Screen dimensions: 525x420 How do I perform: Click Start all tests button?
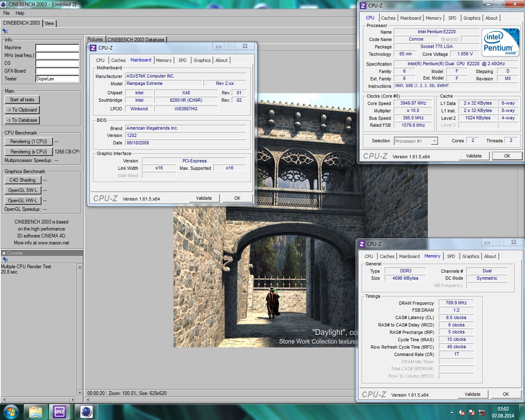click(22, 100)
